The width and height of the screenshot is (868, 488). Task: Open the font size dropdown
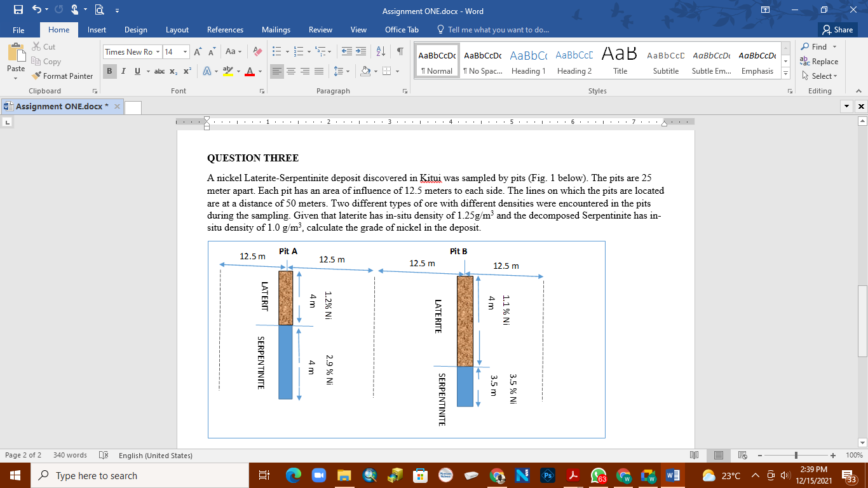pos(186,52)
